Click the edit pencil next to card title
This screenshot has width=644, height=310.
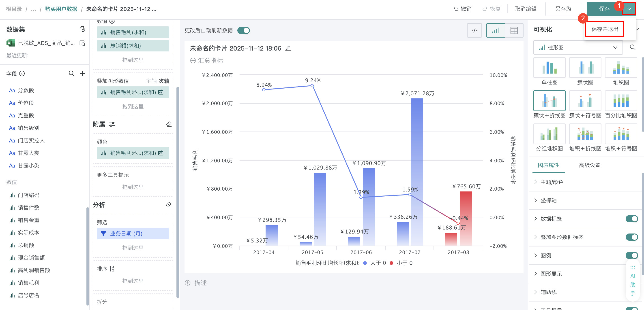[x=288, y=48]
